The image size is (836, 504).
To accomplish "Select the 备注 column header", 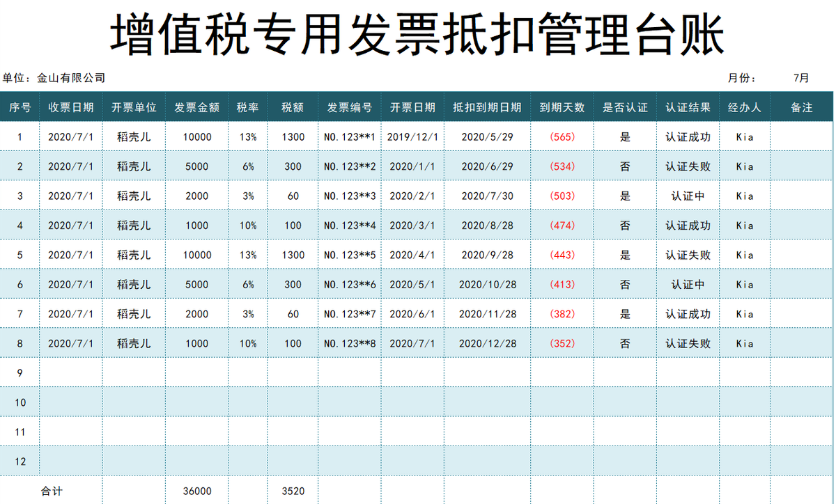I will click(x=803, y=107).
